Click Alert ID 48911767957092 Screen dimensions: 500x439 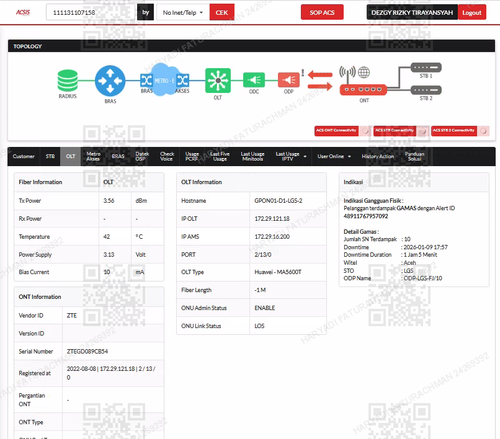tap(366, 216)
